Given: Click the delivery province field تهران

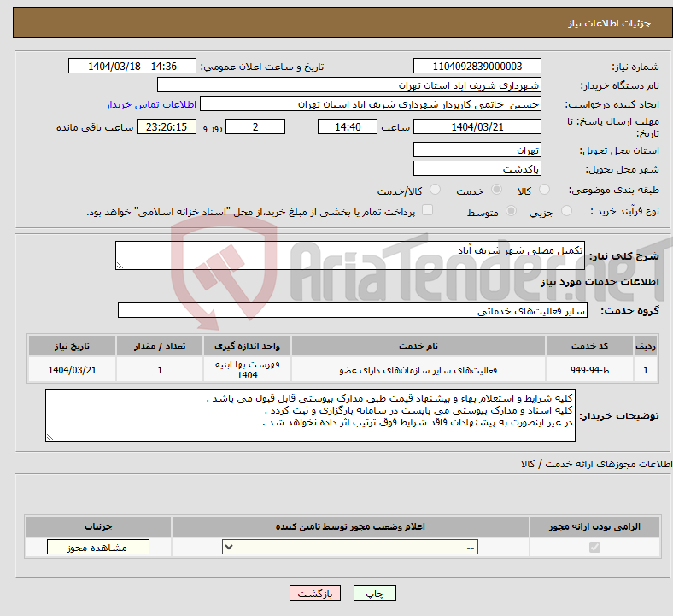Looking at the screenshot, I should [477, 150].
